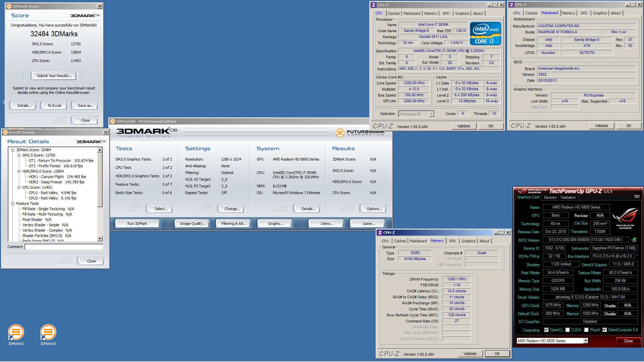Screen dimensions: 644x362
Task: Click Details in the 3DMark Score window
Action: click(24, 106)
